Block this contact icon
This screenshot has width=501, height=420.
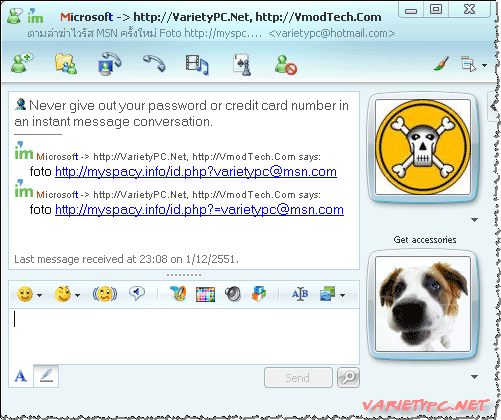286,64
